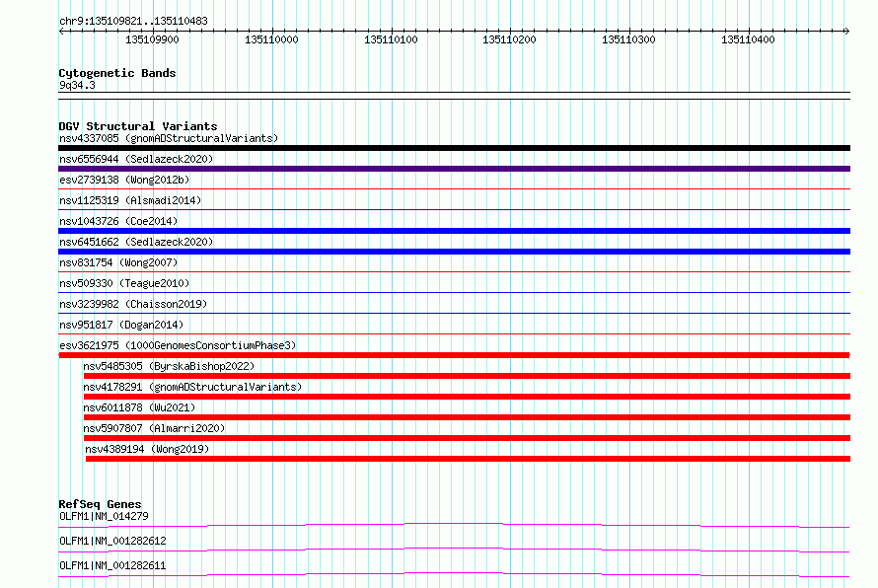Click nsv951817 (Dogan2014) variant label
This screenshot has height=588, width=878.
click(121, 325)
